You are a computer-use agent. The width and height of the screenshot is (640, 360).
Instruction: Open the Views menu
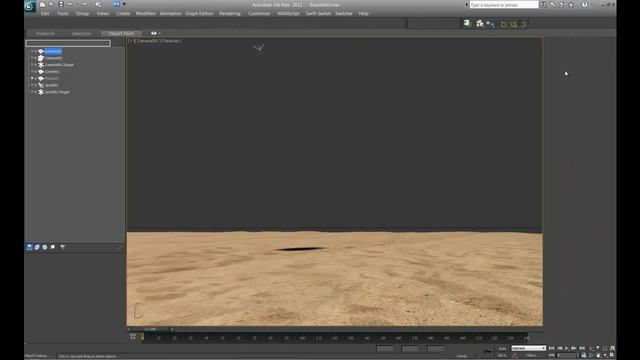[x=102, y=13]
